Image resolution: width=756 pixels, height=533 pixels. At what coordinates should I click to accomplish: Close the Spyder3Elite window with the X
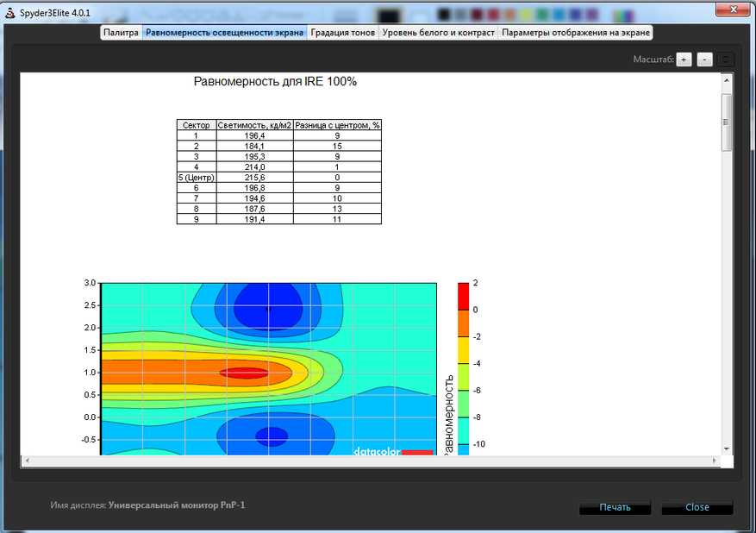click(733, 9)
